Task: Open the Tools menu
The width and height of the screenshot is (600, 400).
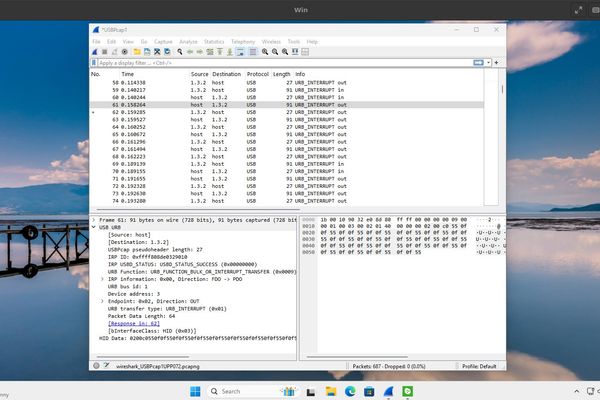Action: pyautogui.click(x=293, y=41)
